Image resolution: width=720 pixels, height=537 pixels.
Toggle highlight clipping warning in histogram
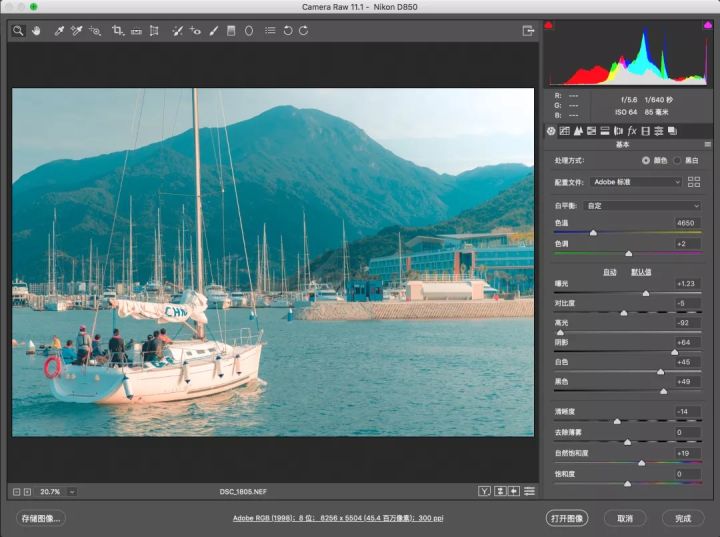pyautogui.click(x=708, y=25)
